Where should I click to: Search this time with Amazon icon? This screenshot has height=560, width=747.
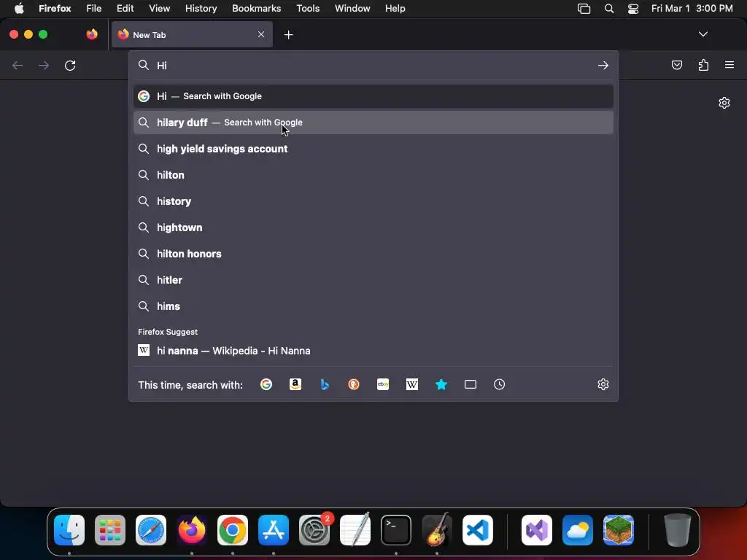coord(295,384)
